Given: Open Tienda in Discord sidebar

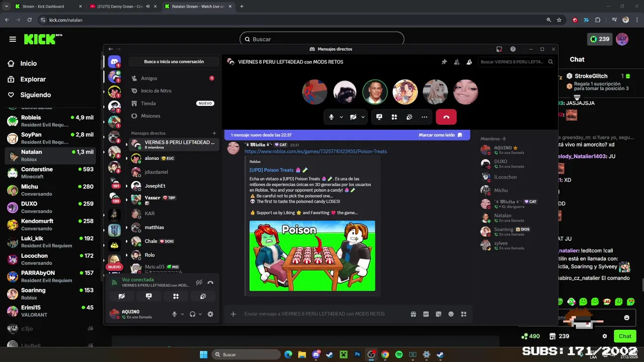Looking at the screenshot, I should click(x=173, y=104).
